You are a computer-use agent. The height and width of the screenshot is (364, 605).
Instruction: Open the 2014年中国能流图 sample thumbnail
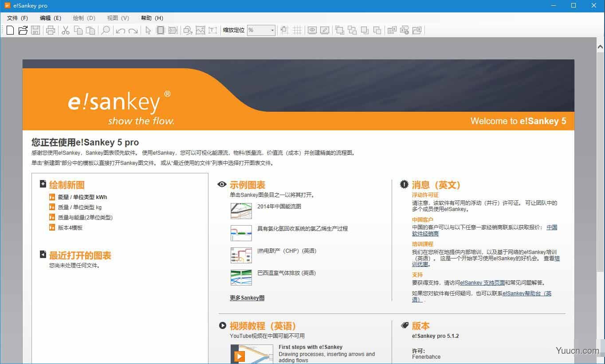(x=241, y=211)
